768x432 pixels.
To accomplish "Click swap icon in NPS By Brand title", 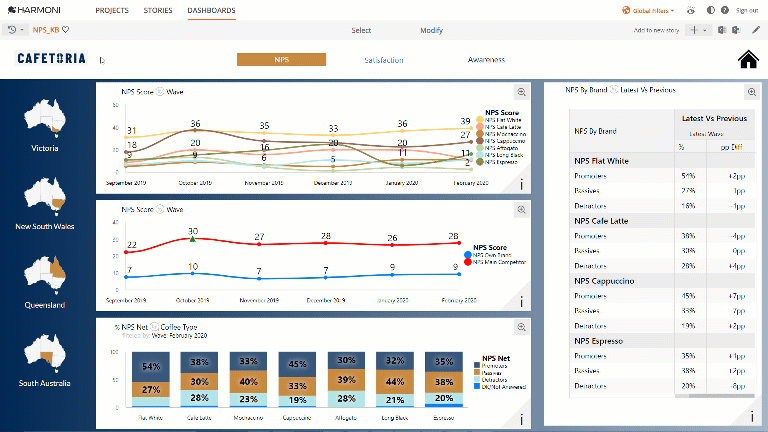I will pos(614,90).
